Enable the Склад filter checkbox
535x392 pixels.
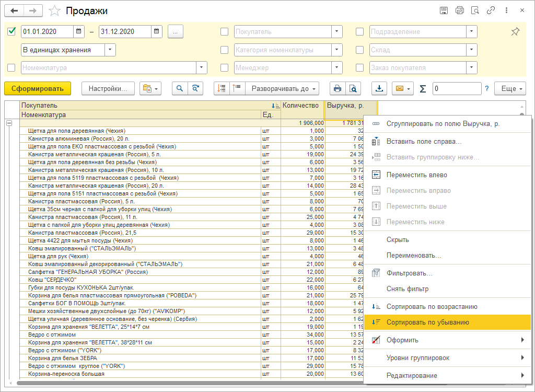point(359,50)
